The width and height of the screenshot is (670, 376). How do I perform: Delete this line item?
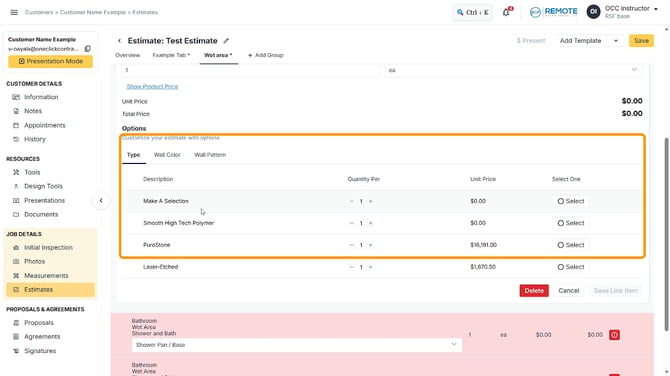tap(534, 291)
